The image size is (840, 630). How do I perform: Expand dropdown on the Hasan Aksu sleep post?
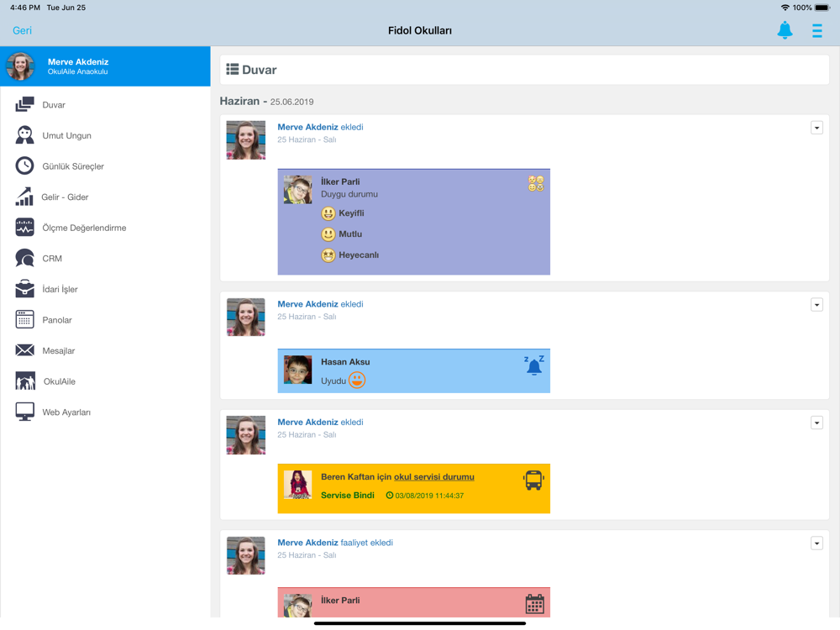coord(816,305)
